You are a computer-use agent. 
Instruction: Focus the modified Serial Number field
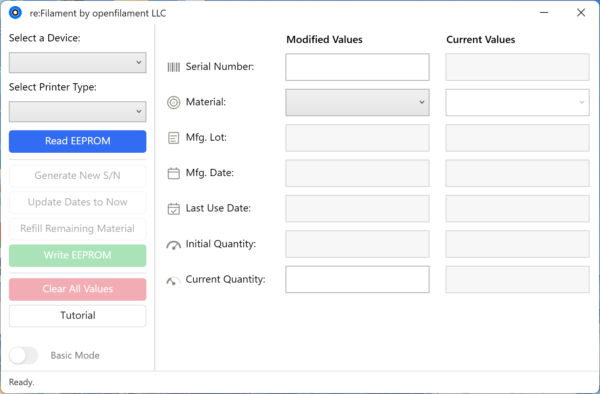click(x=357, y=67)
